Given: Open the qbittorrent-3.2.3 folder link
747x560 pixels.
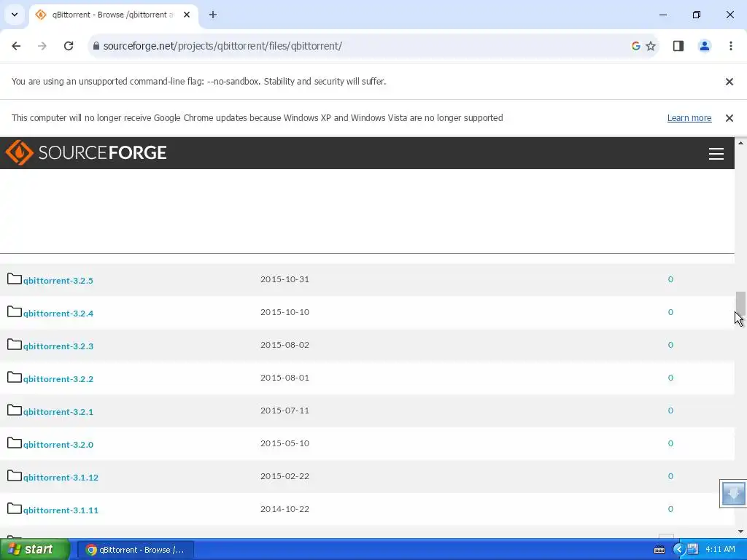Looking at the screenshot, I should pyautogui.click(x=58, y=346).
